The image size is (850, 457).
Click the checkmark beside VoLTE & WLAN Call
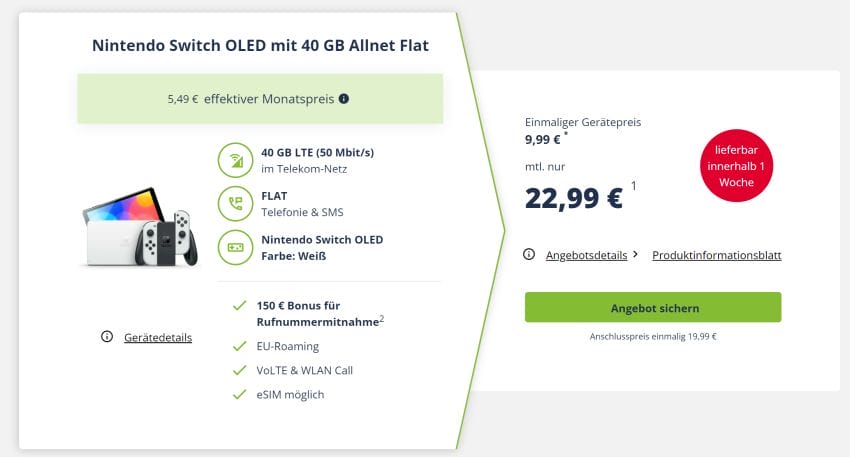pos(240,370)
